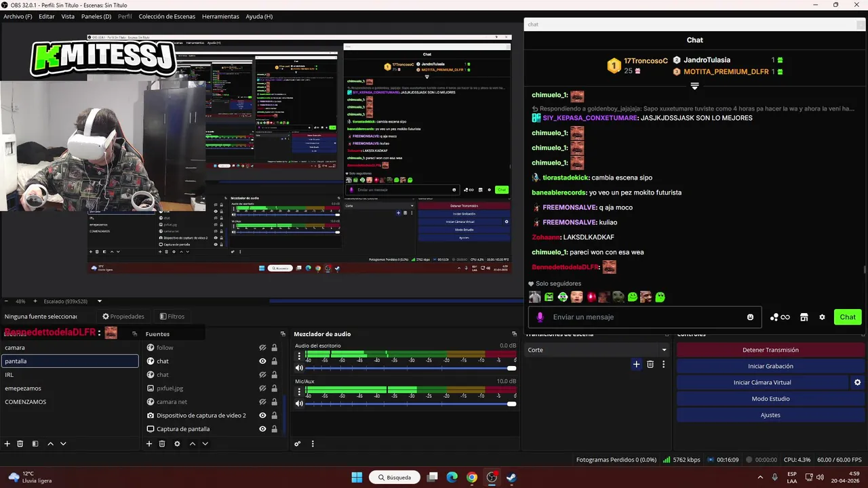Open preview scaling dropdown arrow
Image resolution: width=868 pixels, height=488 pixels.
(x=100, y=301)
